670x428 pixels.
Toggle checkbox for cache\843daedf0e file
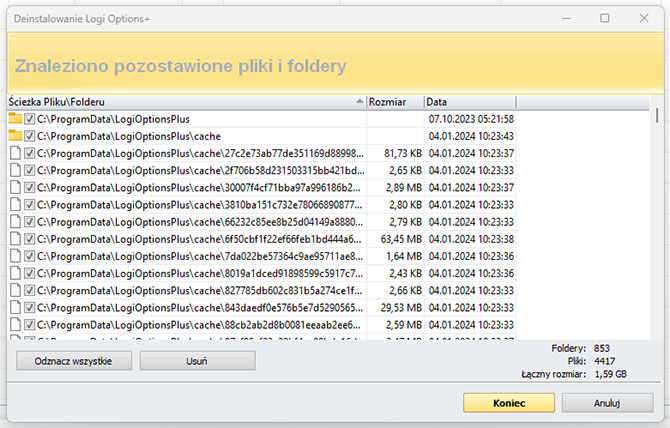pyautogui.click(x=29, y=307)
